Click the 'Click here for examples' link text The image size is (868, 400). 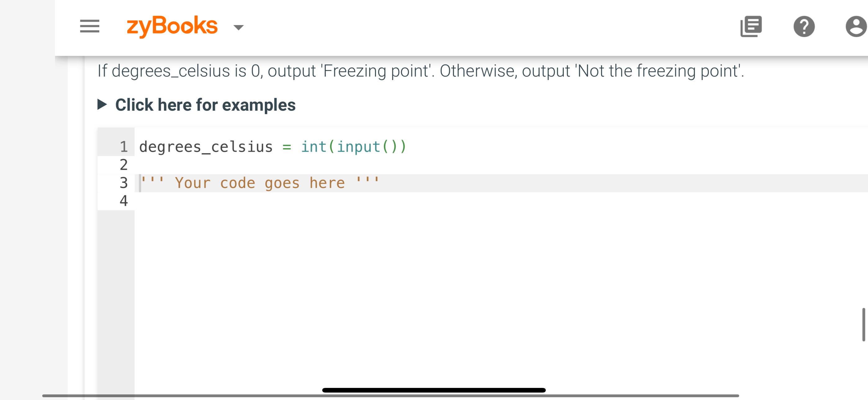click(205, 105)
